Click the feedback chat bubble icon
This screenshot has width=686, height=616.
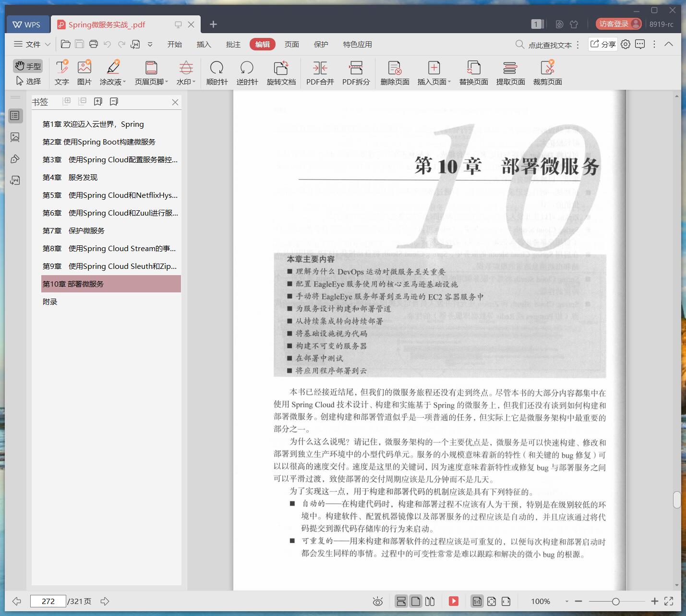click(640, 44)
